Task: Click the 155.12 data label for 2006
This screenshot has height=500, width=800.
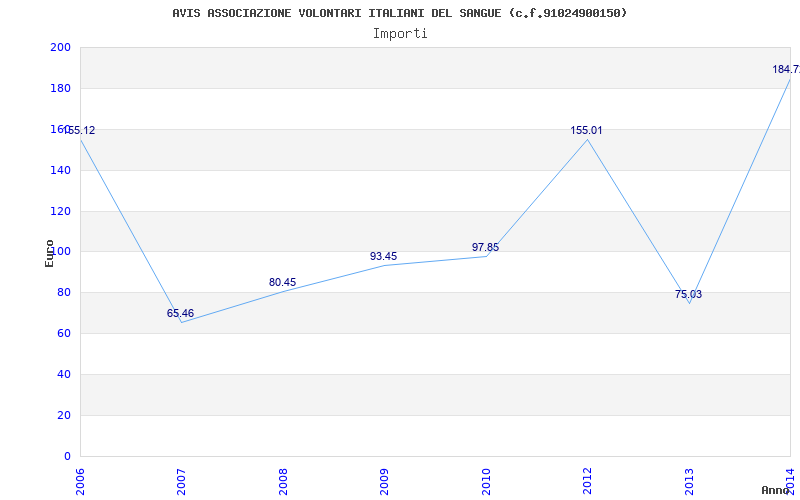Action: 80,131
